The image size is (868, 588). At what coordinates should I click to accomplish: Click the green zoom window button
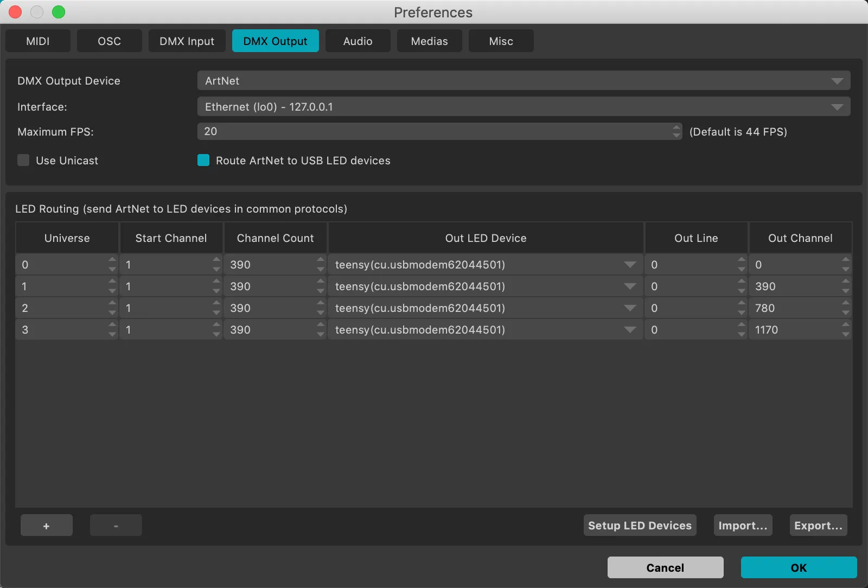point(59,12)
